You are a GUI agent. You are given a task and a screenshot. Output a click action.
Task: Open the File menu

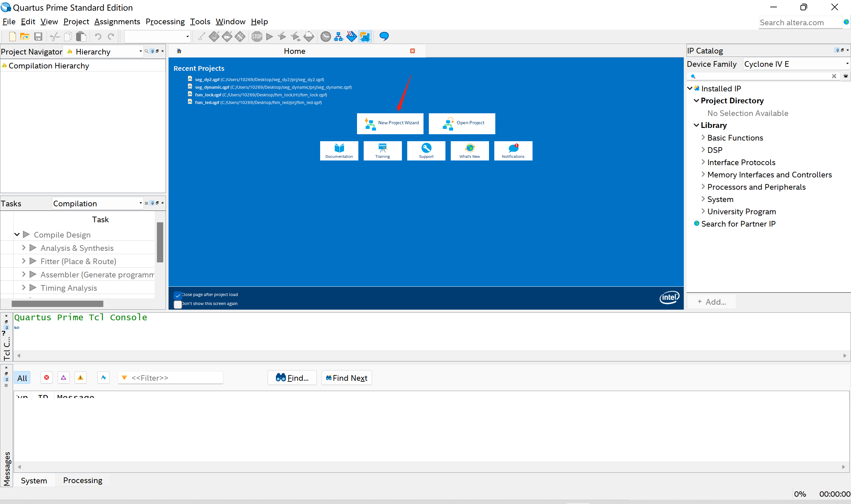(x=9, y=22)
